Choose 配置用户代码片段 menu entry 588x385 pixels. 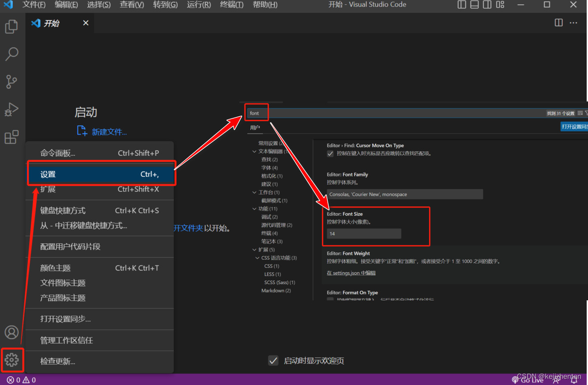click(x=100, y=247)
